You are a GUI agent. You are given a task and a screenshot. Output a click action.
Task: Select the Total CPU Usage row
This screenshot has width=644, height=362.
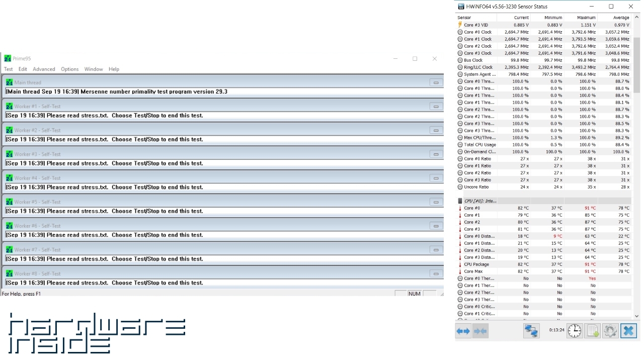point(543,144)
